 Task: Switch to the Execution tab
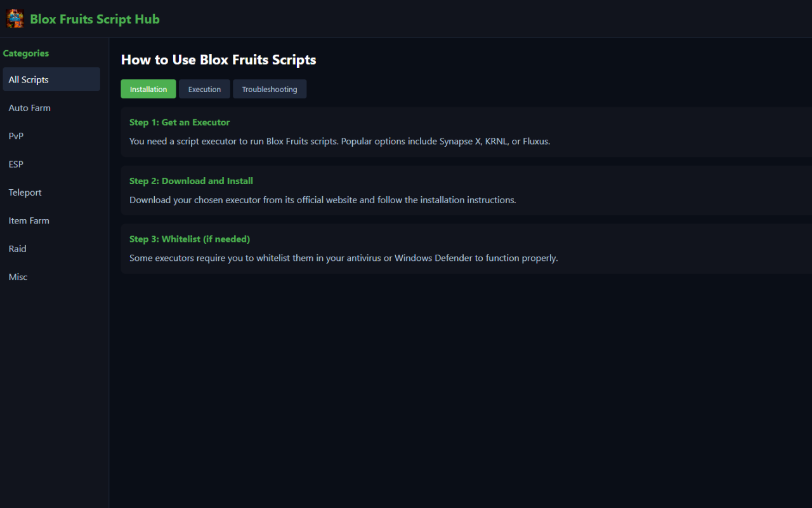tap(204, 89)
